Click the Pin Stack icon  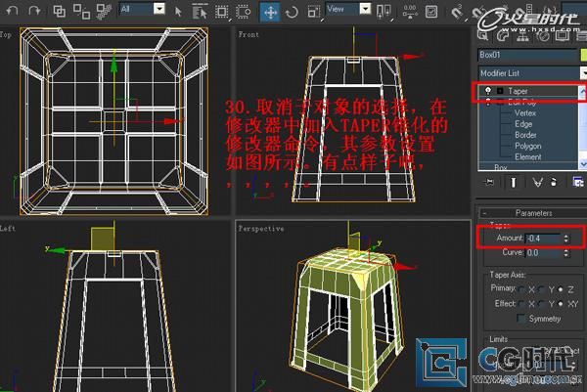pyautogui.click(x=488, y=183)
